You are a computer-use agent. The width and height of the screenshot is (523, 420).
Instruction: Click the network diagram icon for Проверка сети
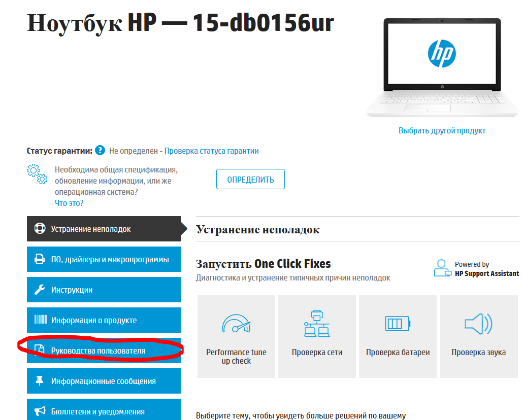(317, 324)
